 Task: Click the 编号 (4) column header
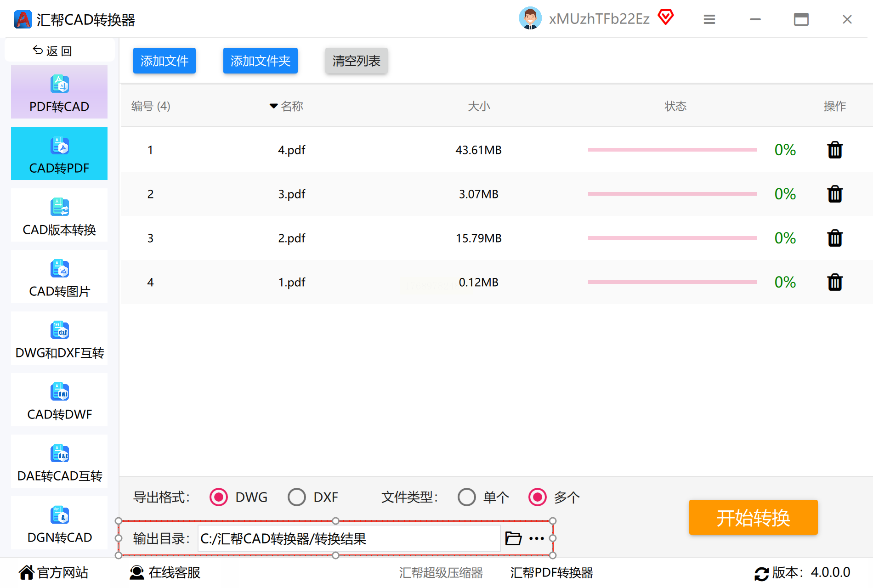point(151,106)
